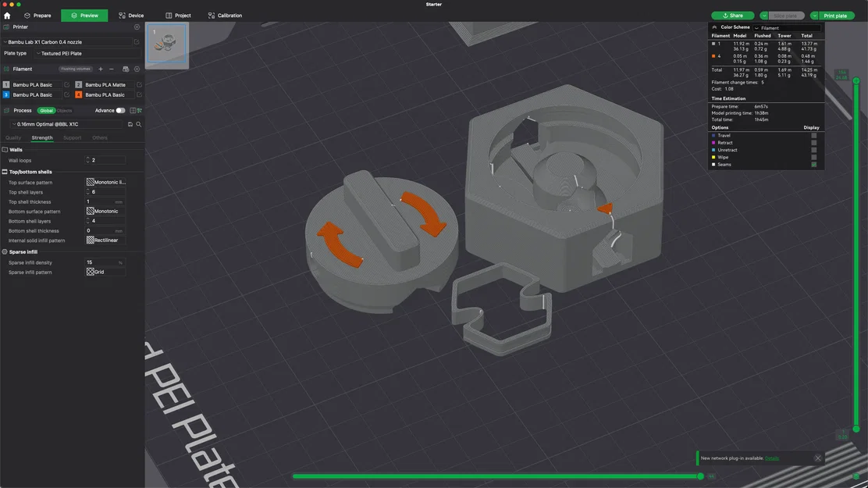
Task: Click the Process section icon
Action: (6, 110)
